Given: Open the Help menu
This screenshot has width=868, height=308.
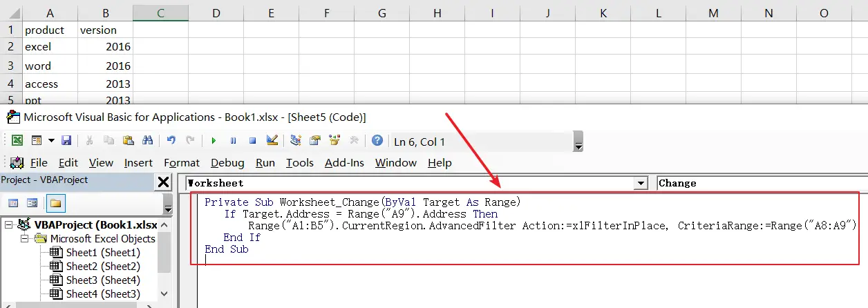Looking at the screenshot, I should [x=440, y=163].
